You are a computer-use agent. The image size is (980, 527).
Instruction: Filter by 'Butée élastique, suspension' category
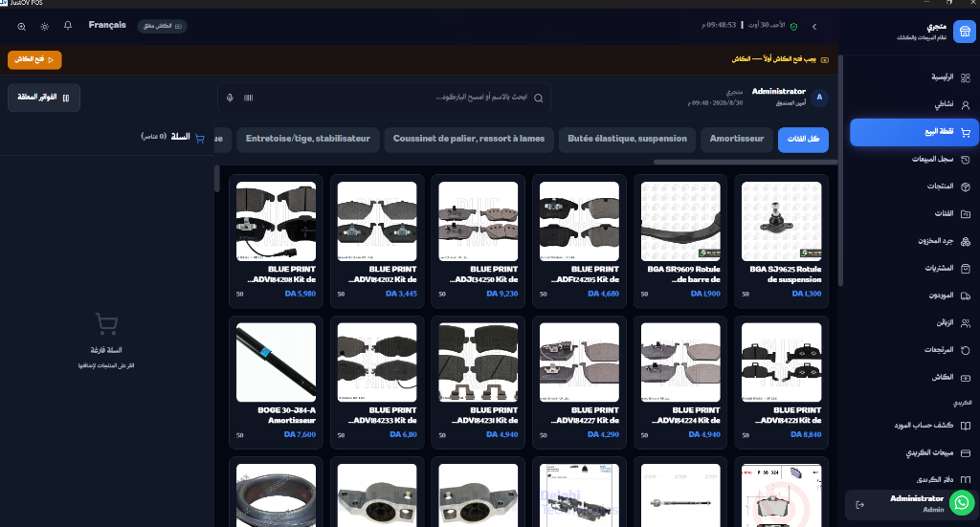click(x=627, y=140)
